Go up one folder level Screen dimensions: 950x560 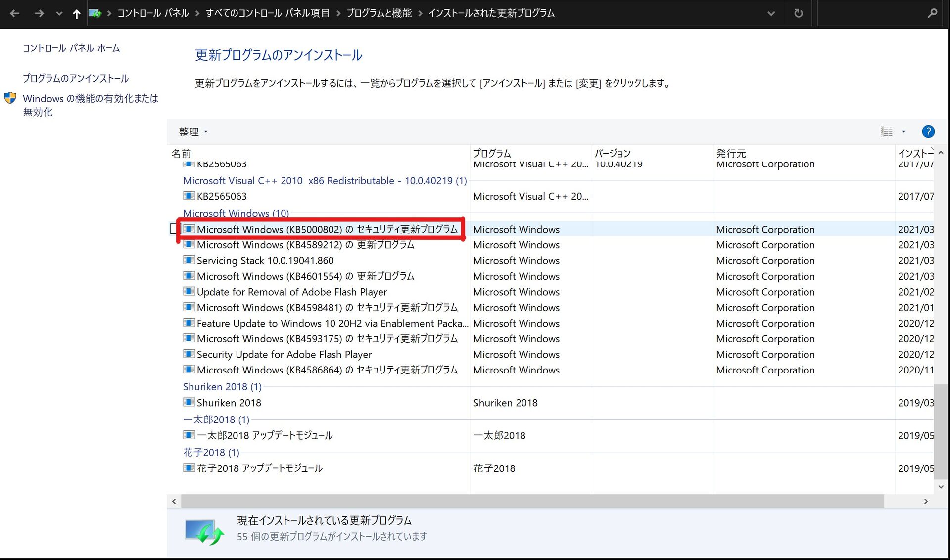pos(76,14)
